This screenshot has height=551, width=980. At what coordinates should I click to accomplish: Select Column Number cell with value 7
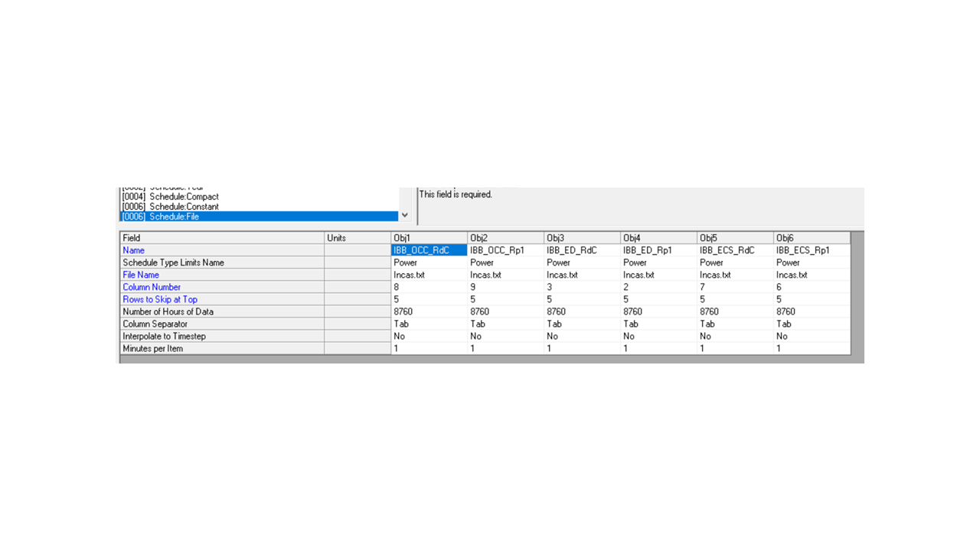point(735,287)
